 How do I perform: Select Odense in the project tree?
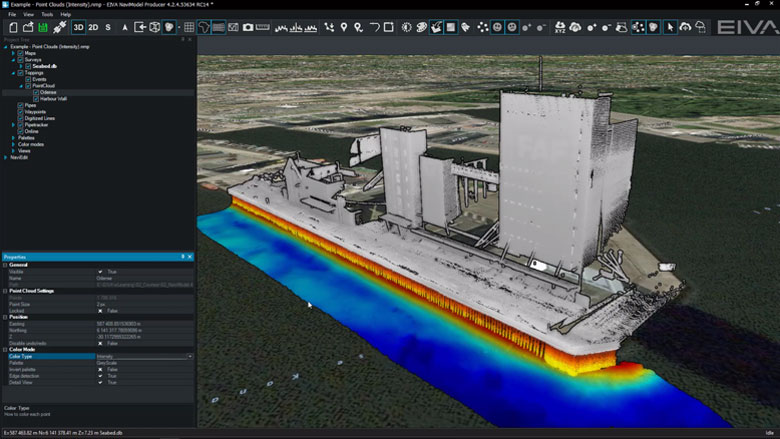tap(48, 92)
